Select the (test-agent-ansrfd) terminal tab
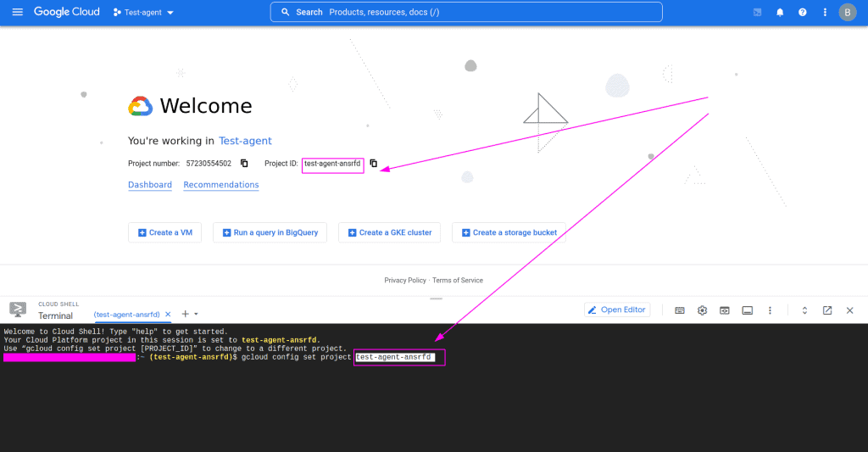The image size is (868, 452). click(127, 314)
